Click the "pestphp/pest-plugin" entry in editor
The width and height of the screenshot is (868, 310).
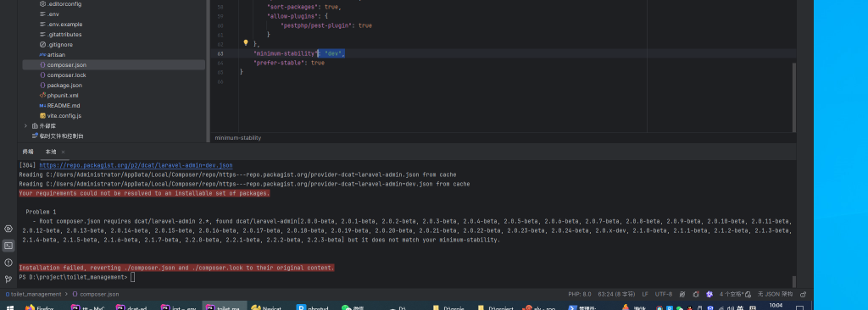pos(319,25)
